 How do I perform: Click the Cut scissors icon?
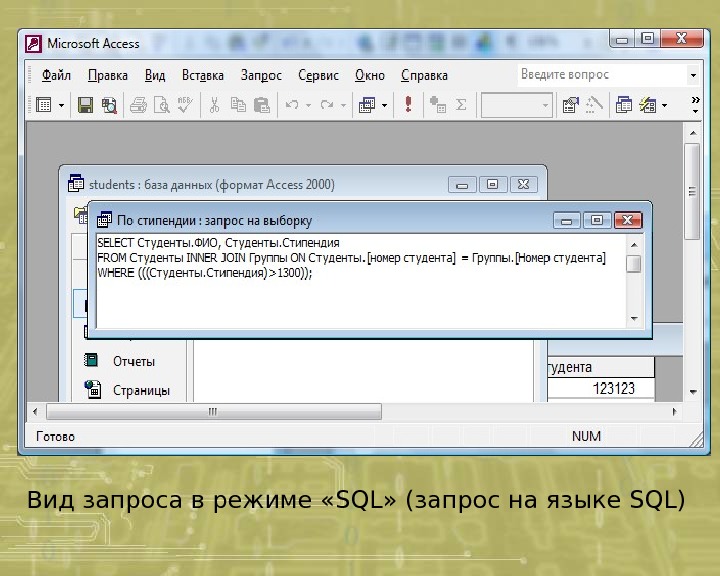214,105
